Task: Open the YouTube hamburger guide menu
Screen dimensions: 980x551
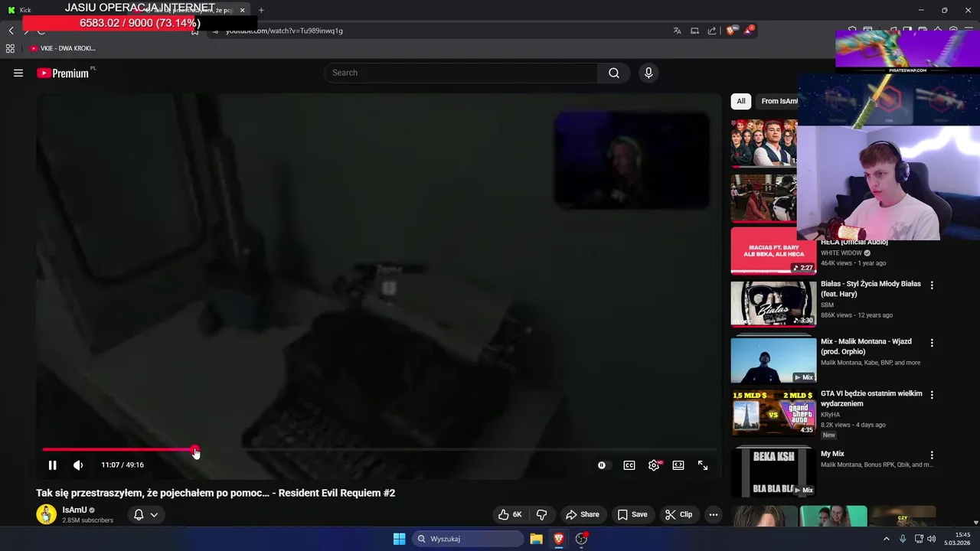Action: coord(18,73)
